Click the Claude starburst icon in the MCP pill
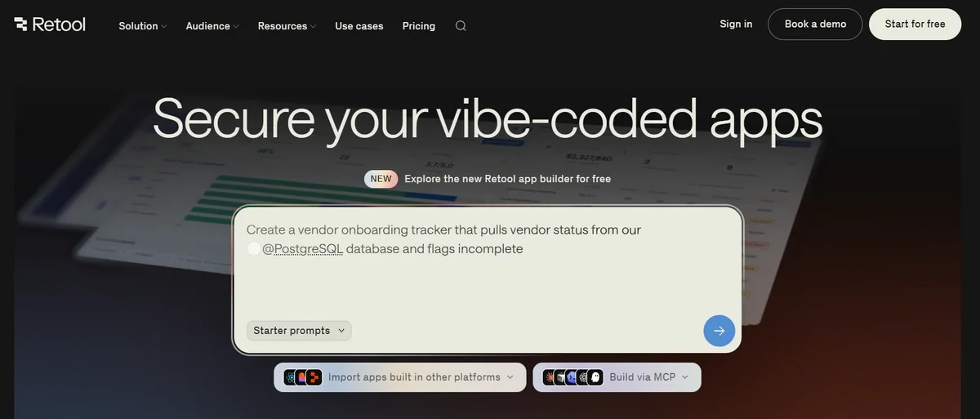980x419 pixels. pos(550,377)
